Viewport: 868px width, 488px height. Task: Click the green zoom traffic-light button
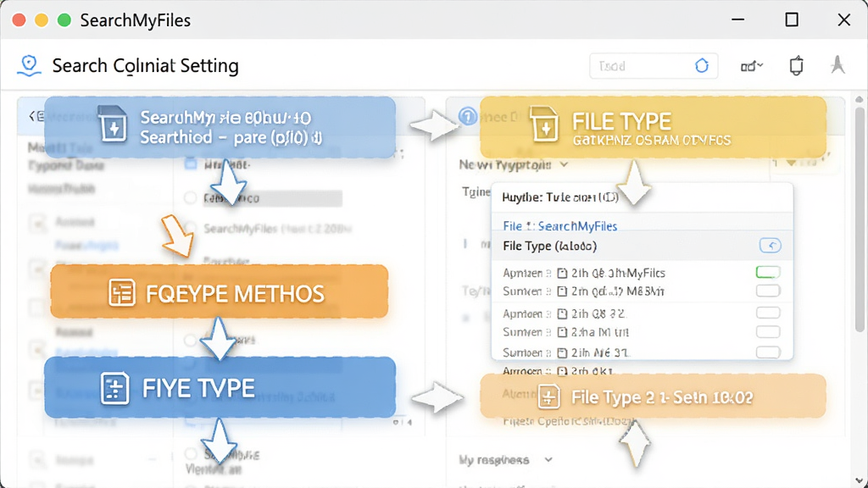64,20
